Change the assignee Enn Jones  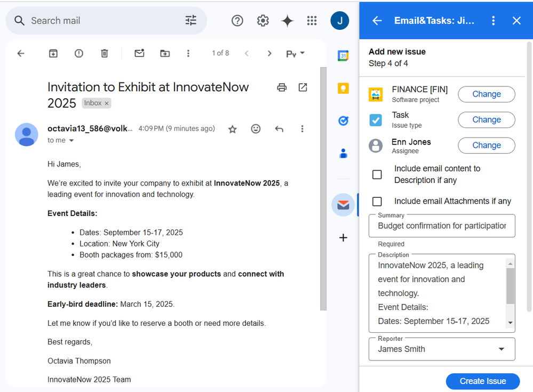pyautogui.click(x=487, y=146)
